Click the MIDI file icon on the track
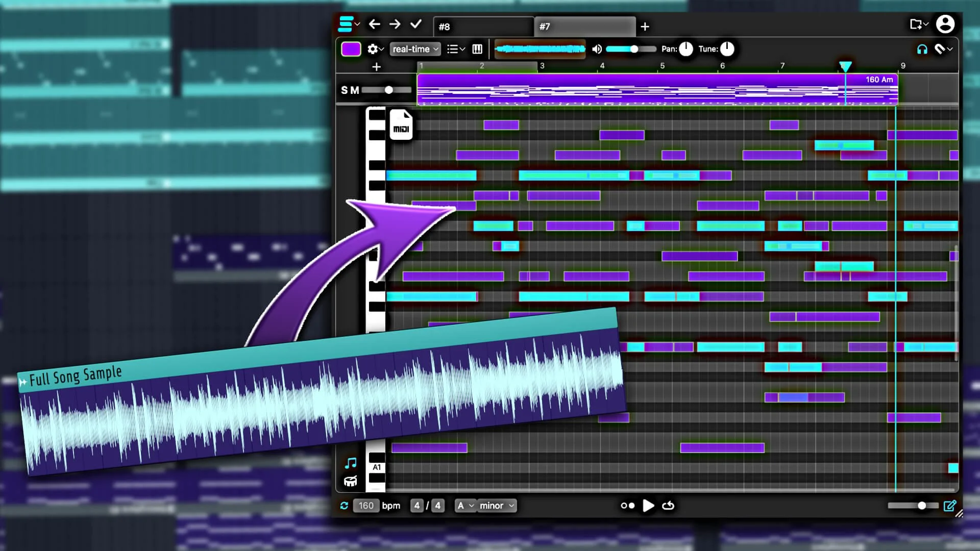The image size is (980, 551). [x=401, y=125]
